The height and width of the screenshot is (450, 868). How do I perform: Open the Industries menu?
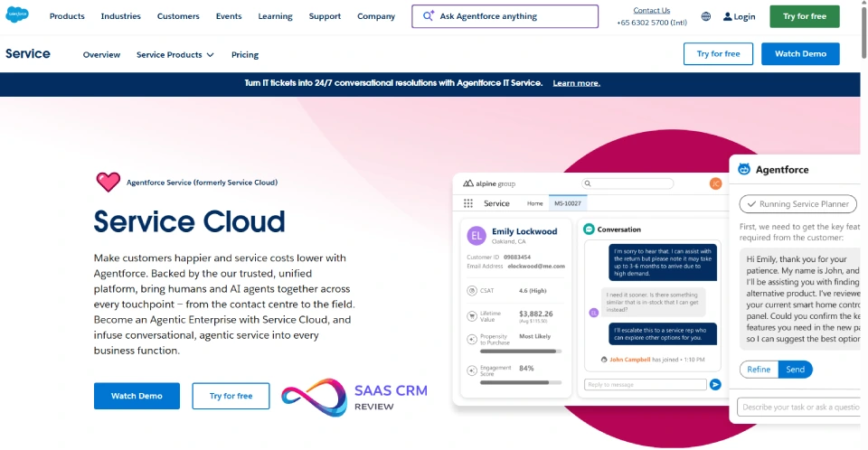tap(120, 16)
